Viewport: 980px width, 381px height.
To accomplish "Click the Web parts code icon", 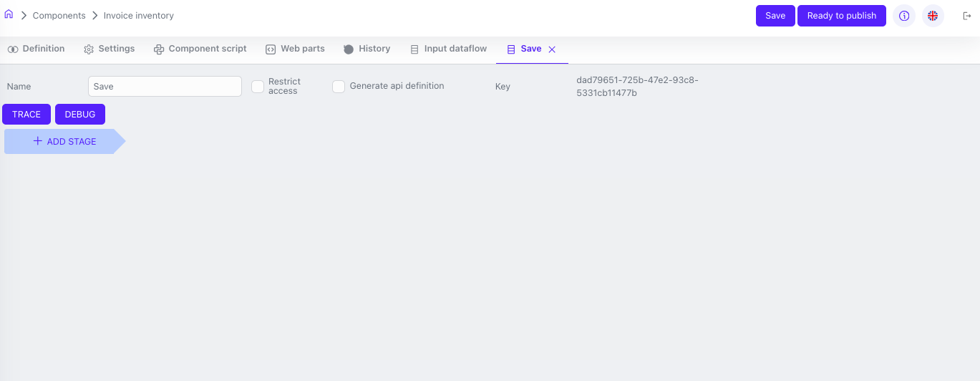I will (x=271, y=49).
